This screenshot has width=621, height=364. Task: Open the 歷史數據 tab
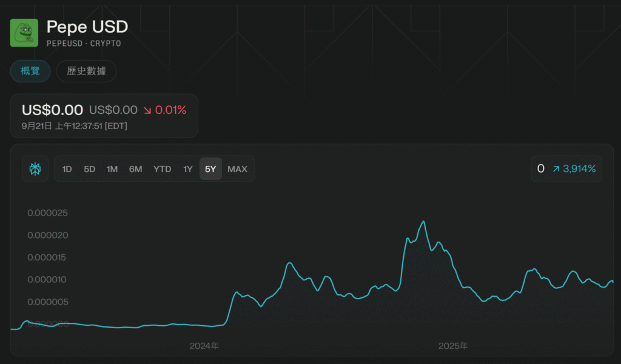[86, 71]
